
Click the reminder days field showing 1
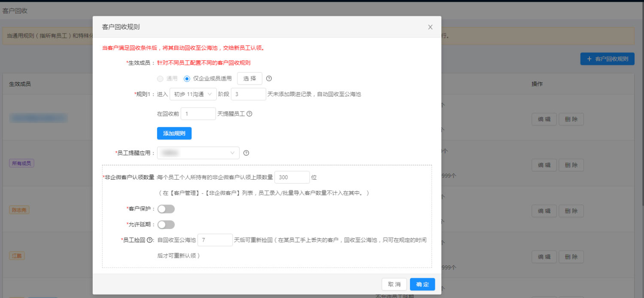pos(198,114)
